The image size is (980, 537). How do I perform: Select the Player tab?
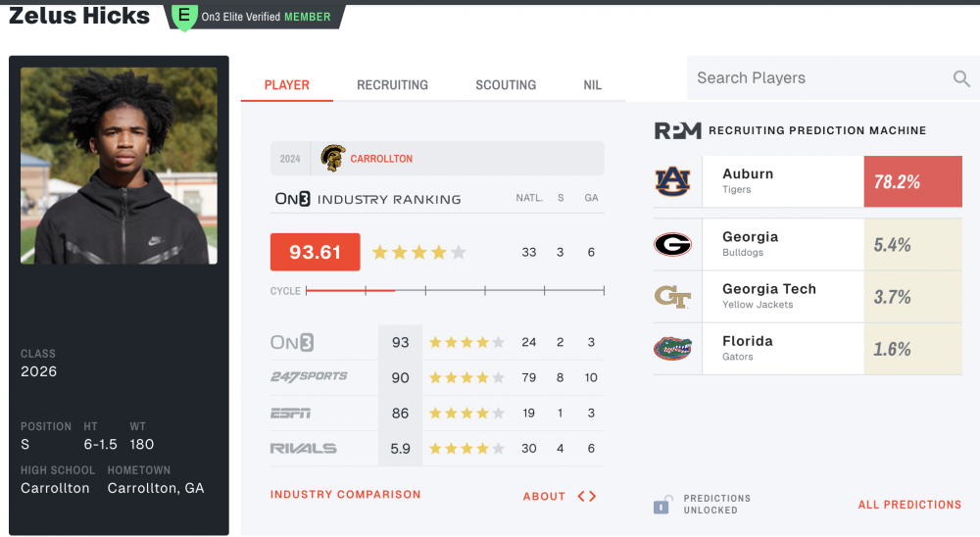287,85
